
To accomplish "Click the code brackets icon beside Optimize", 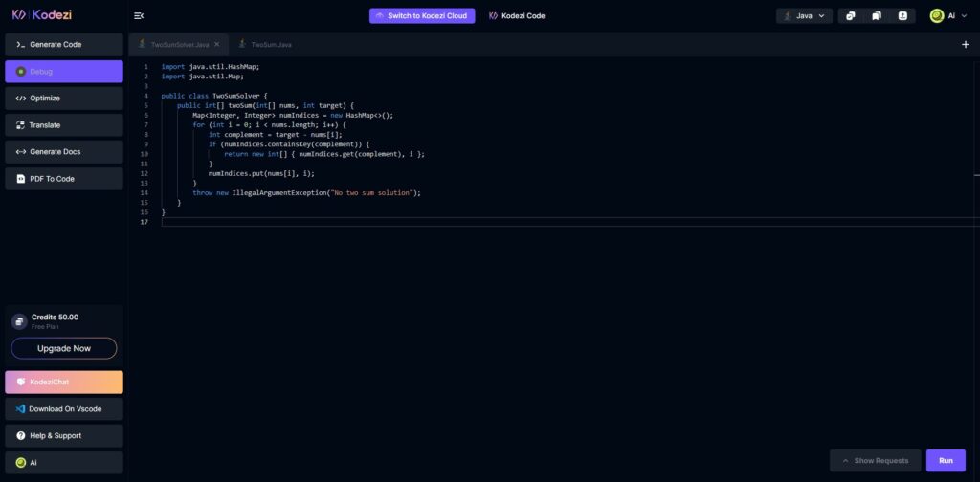I will [21, 98].
